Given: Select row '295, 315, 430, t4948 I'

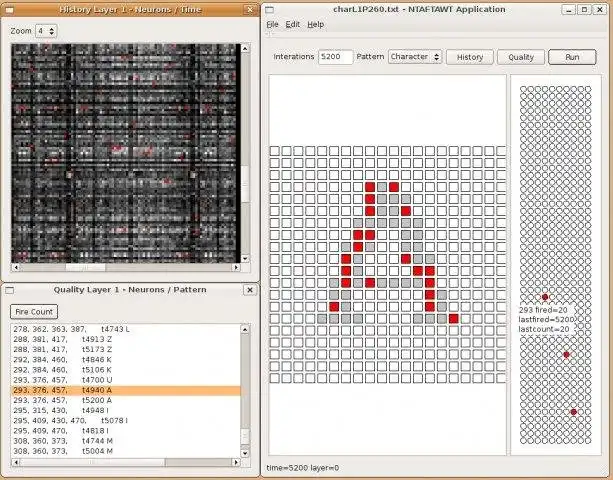Looking at the screenshot, I should coord(125,410).
